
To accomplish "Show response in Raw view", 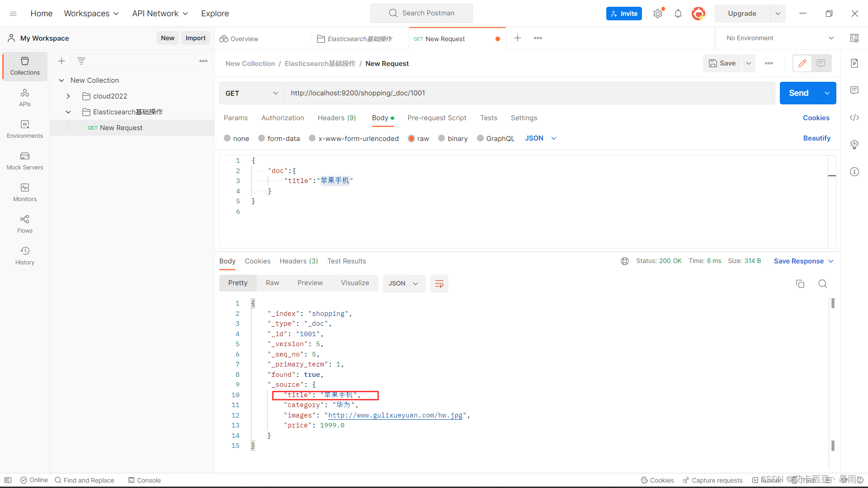I will click(273, 283).
